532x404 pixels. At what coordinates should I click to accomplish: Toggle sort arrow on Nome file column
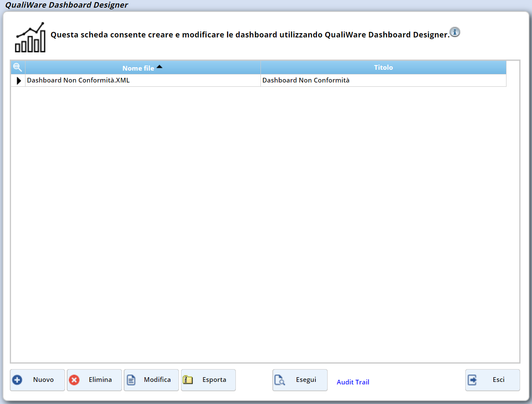pyautogui.click(x=159, y=66)
